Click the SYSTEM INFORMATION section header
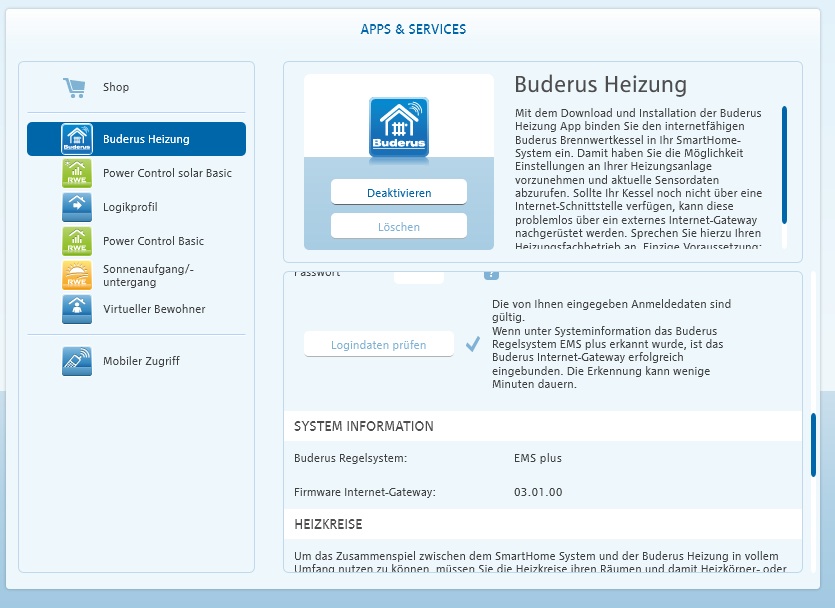Screen dimensions: 835x608 click(543, 426)
